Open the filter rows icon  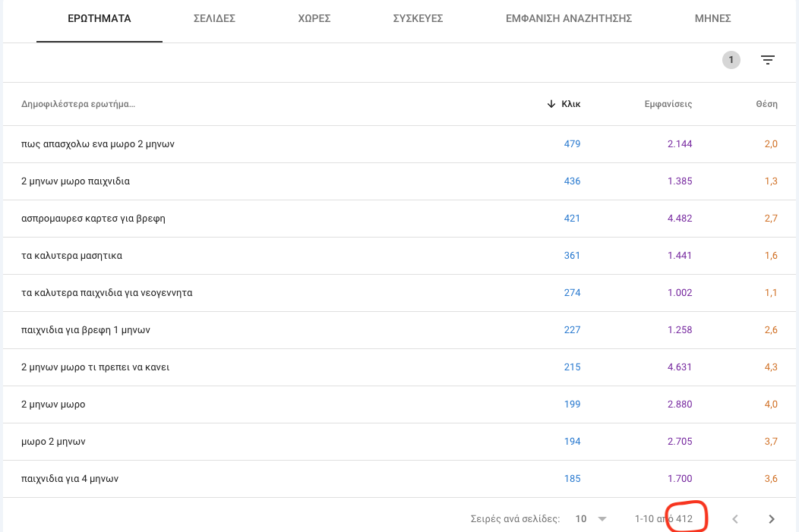point(768,61)
